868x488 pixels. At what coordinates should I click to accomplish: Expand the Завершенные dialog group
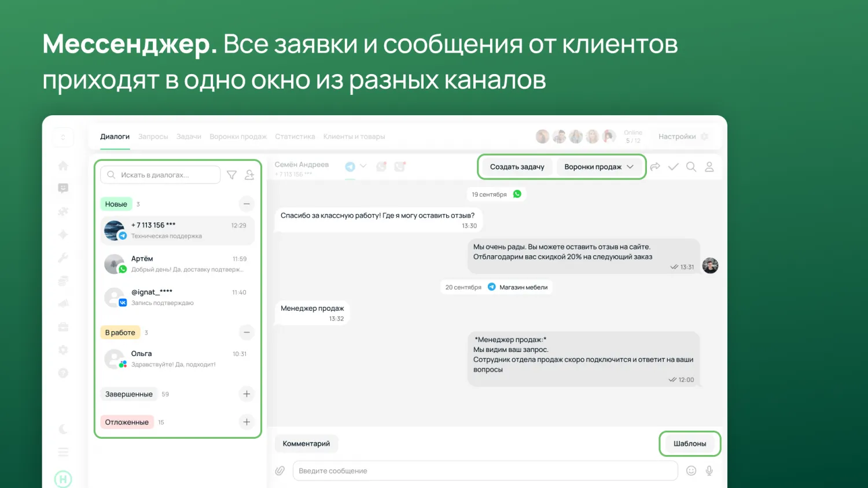tap(247, 394)
